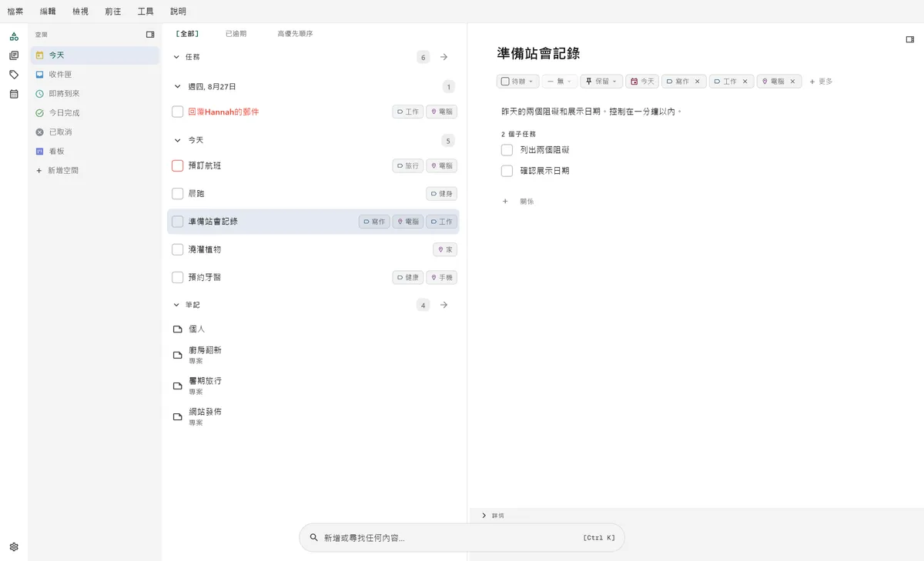The height and width of the screenshot is (561, 924).
Task: Open the 檔案 menu
Action: pyautogui.click(x=15, y=12)
